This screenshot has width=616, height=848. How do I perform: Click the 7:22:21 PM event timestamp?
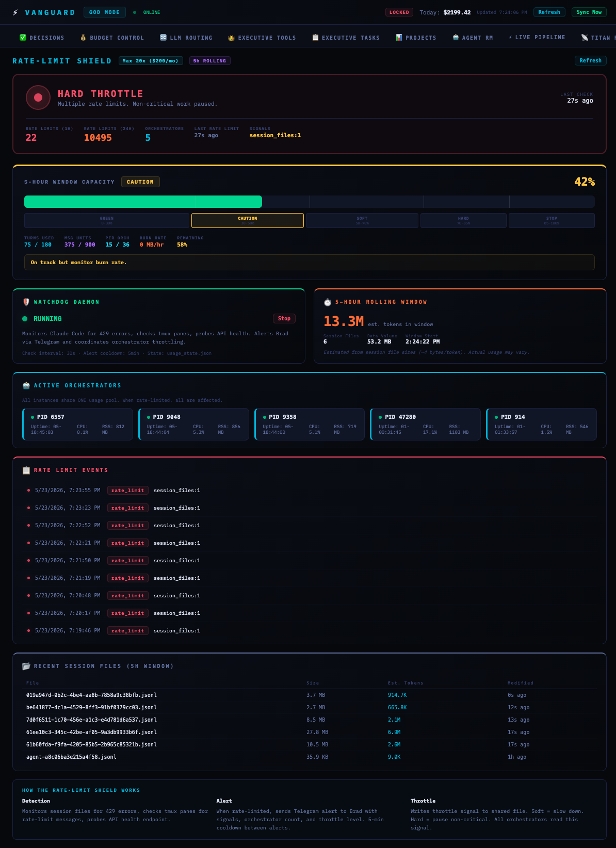click(x=68, y=543)
